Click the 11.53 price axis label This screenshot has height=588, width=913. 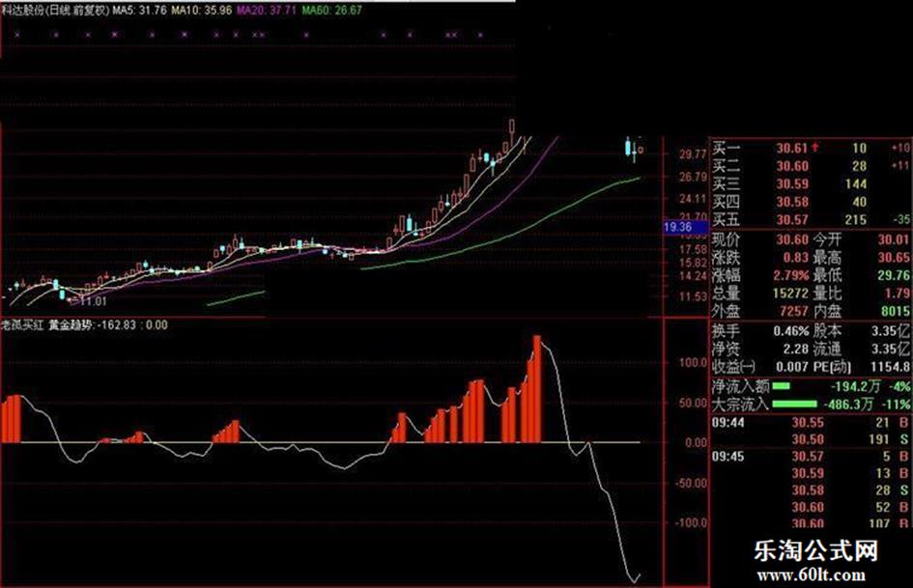[693, 297]
